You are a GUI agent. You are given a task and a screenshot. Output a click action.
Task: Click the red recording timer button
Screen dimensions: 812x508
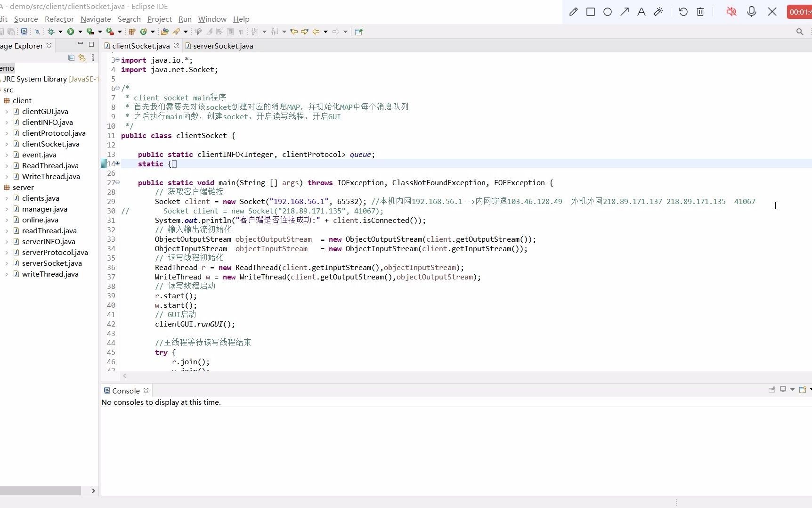coord(800,12)
